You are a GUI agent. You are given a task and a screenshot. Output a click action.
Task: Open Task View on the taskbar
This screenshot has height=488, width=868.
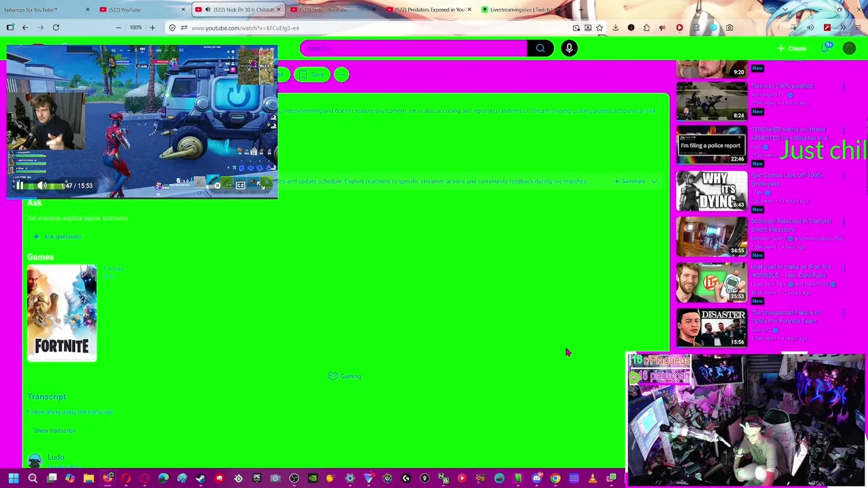pos(52,479)
